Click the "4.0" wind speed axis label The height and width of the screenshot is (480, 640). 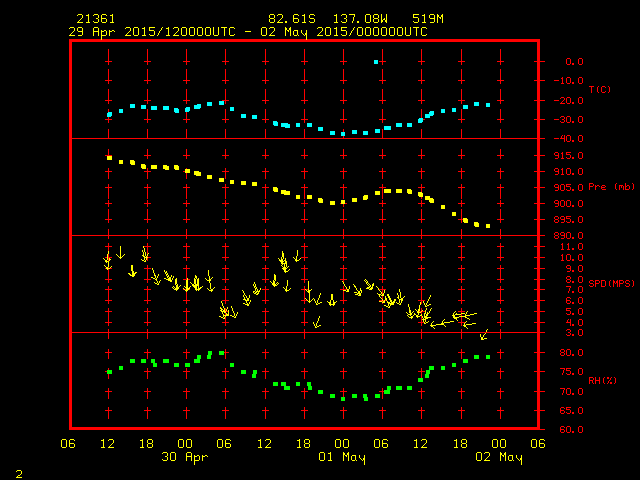(x=574, y=322)
